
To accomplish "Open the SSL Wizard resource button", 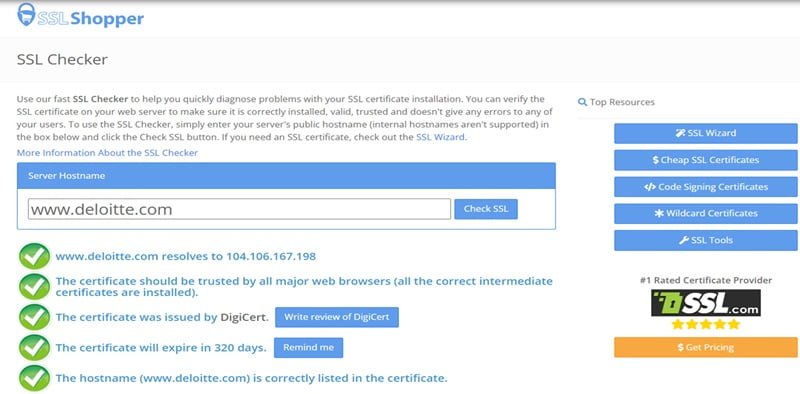I will pyautogui.click(x=706, y=133).
